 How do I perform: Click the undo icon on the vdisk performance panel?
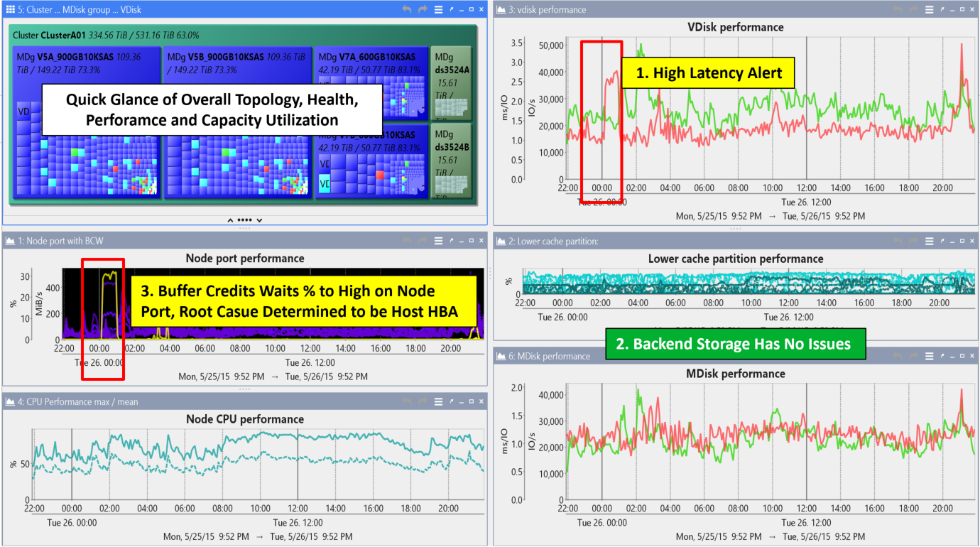point(898,10)
